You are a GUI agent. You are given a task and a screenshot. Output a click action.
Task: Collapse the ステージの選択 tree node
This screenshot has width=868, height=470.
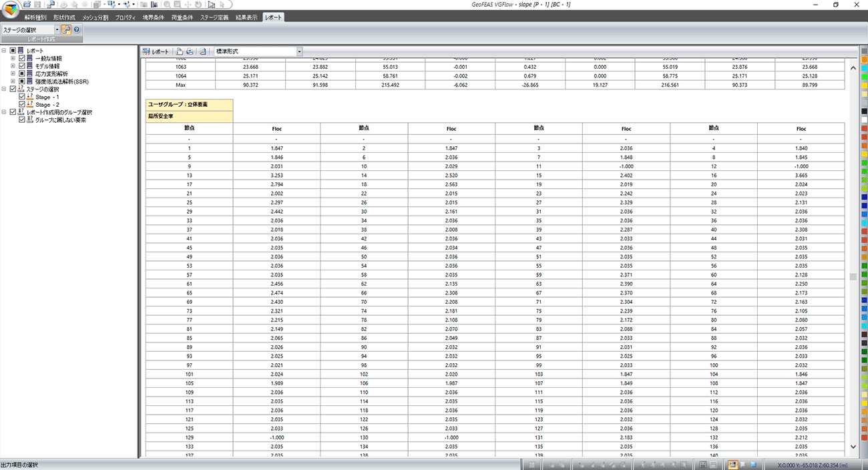4,89
